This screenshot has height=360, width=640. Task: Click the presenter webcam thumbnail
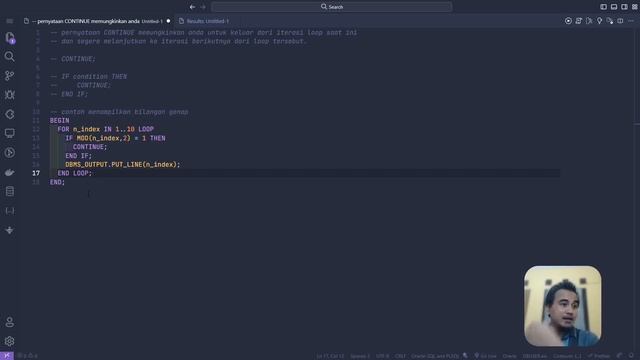pos(562,306)
